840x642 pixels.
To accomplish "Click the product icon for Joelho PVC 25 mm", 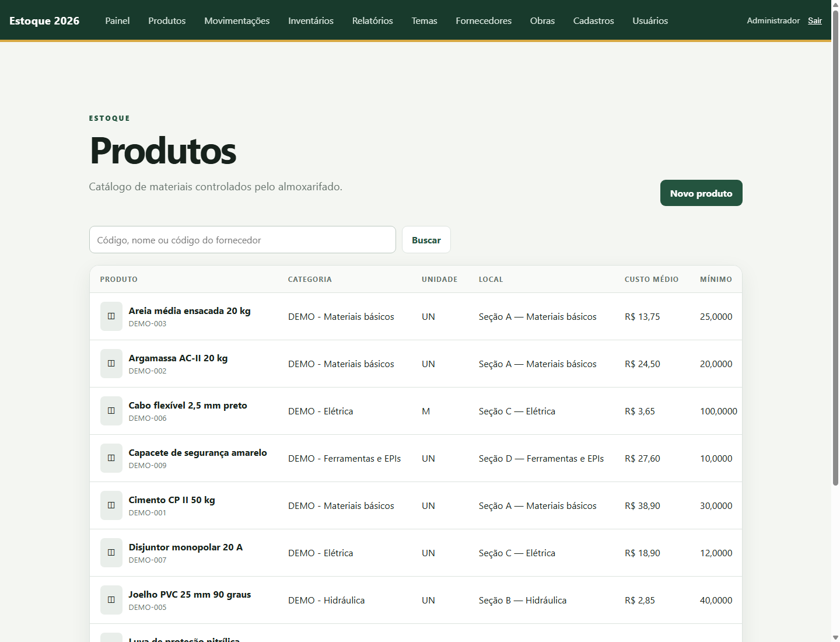I will pos(111,600).
